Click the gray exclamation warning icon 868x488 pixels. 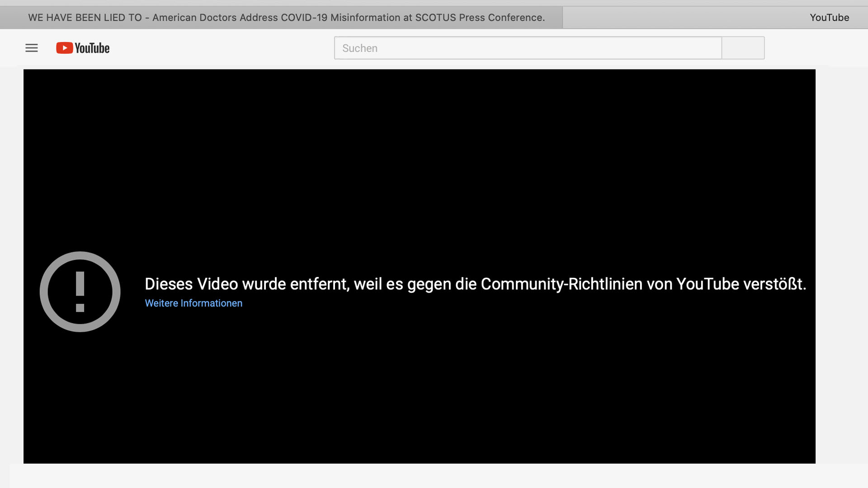pyautogui.click(x=80, y=292)
